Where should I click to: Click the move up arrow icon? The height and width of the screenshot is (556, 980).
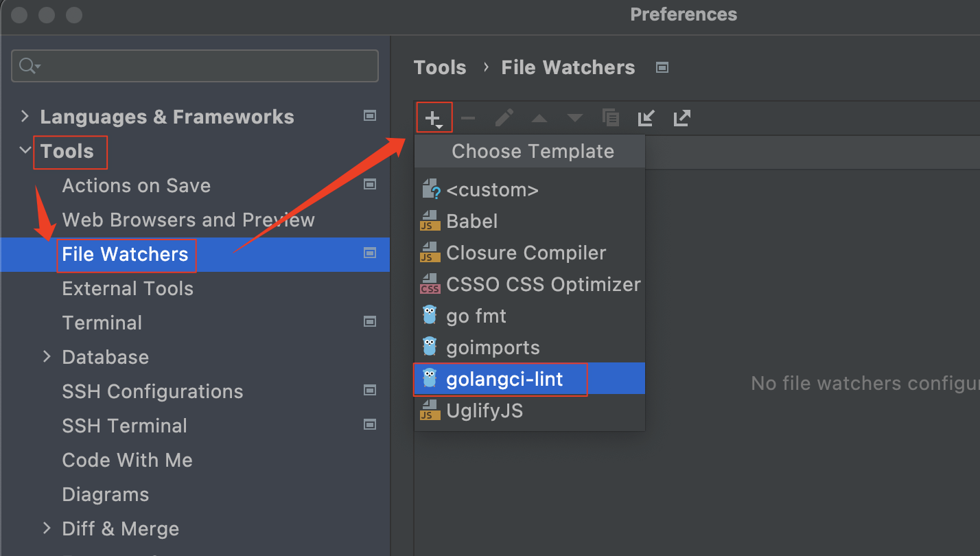pos(539,118)
